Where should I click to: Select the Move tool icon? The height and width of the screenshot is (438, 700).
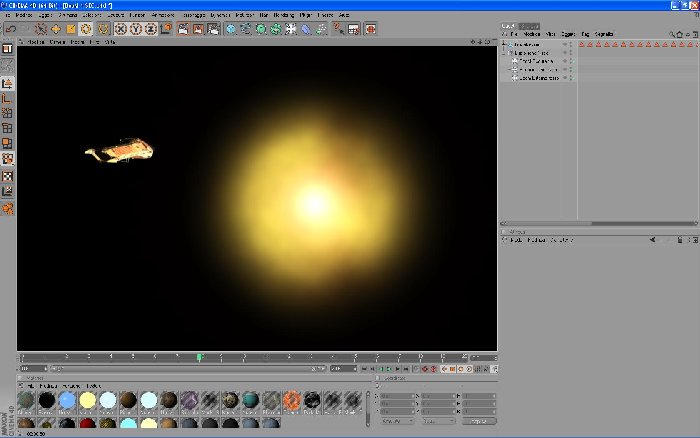click(x=56, y=29)
